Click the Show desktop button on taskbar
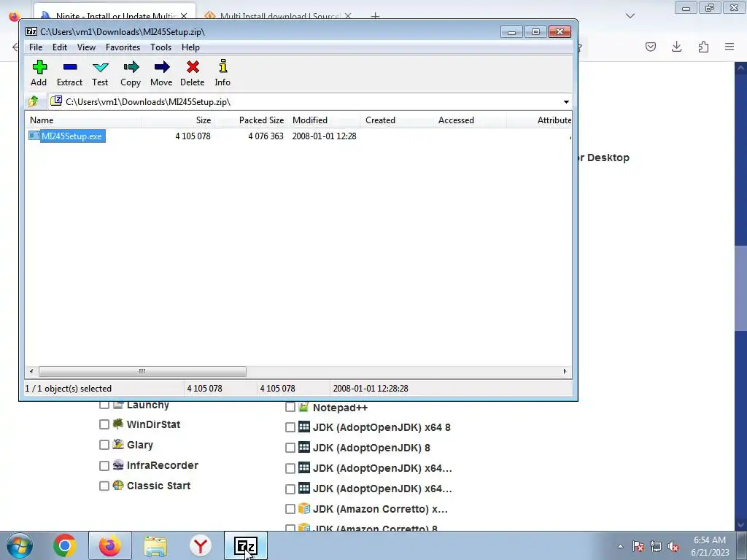Viewport: 747px width, 560px height. [742, 545]
